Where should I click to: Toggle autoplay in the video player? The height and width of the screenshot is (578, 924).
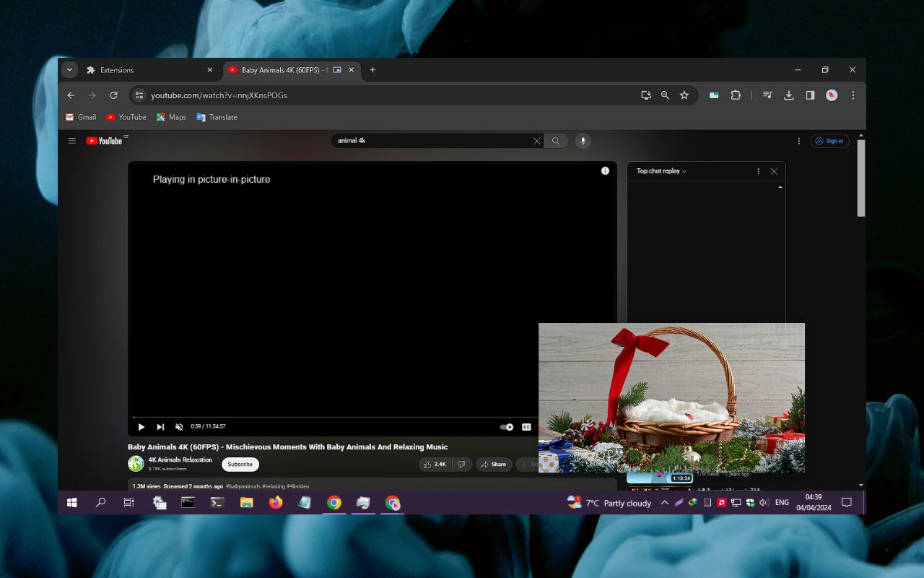coord(506,427)
